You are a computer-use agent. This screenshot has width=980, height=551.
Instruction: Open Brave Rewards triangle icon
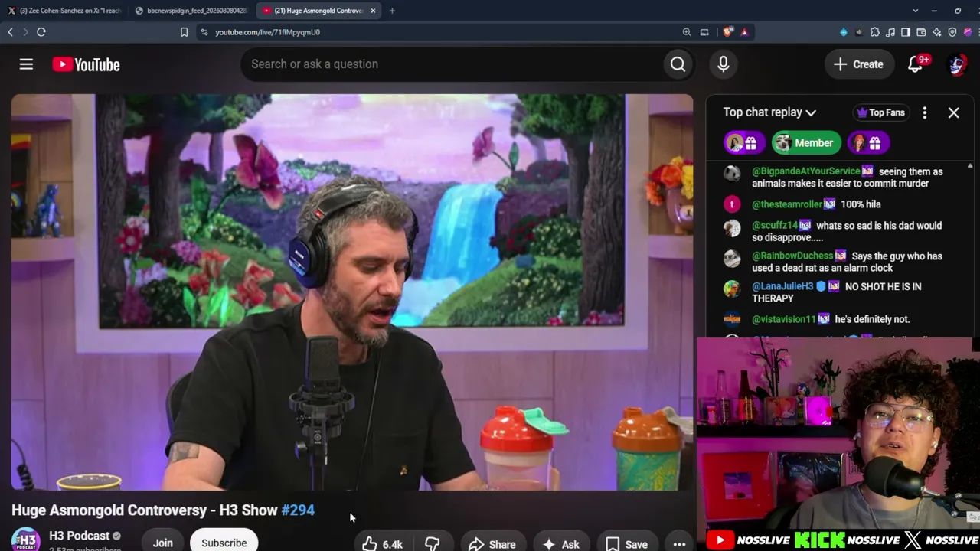pos(743,32)
